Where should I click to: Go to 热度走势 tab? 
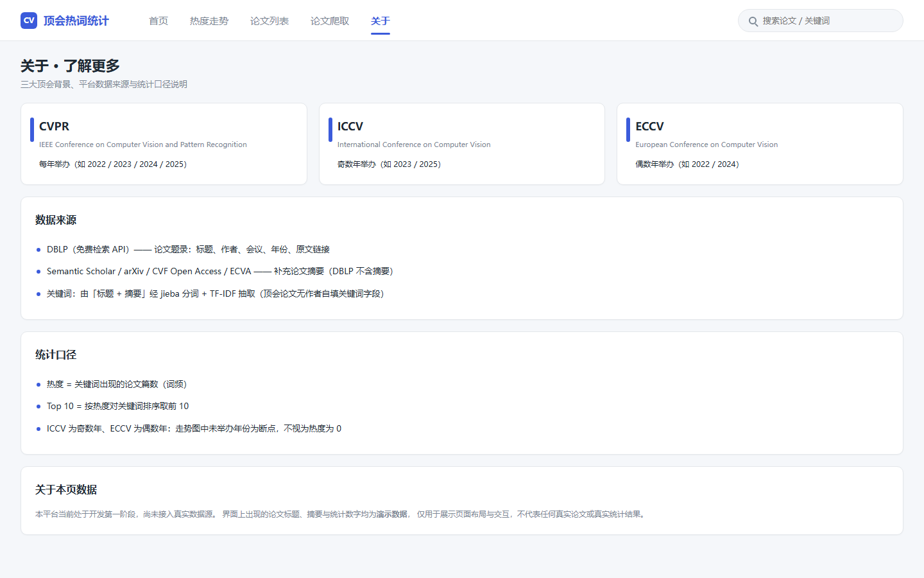[x=209, y=21]
